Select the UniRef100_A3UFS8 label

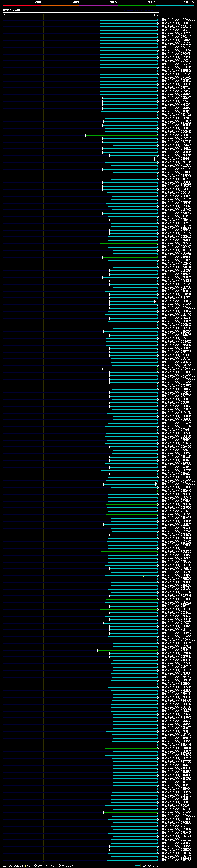pyautogui.click(x=177, y=551)
